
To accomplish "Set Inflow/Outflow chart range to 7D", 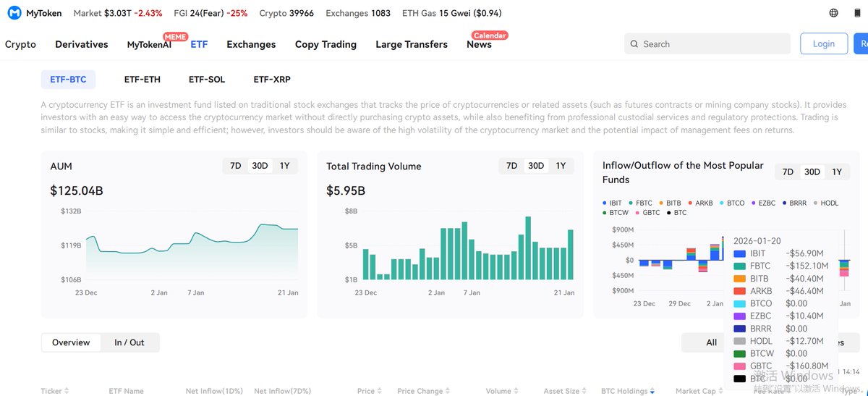I will (x=788, y=172).
